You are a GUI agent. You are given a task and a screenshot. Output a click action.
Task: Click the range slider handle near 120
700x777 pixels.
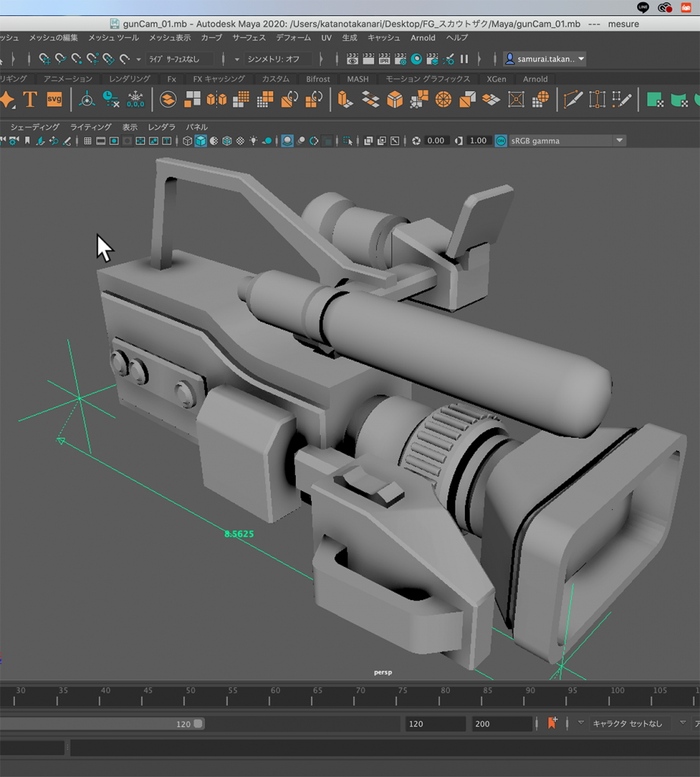198,724
